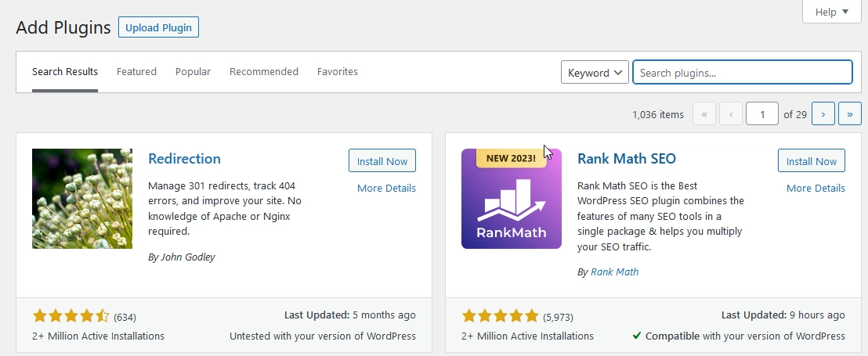
Task: Select the "By John Godley" author text
Action: (182, 257)
